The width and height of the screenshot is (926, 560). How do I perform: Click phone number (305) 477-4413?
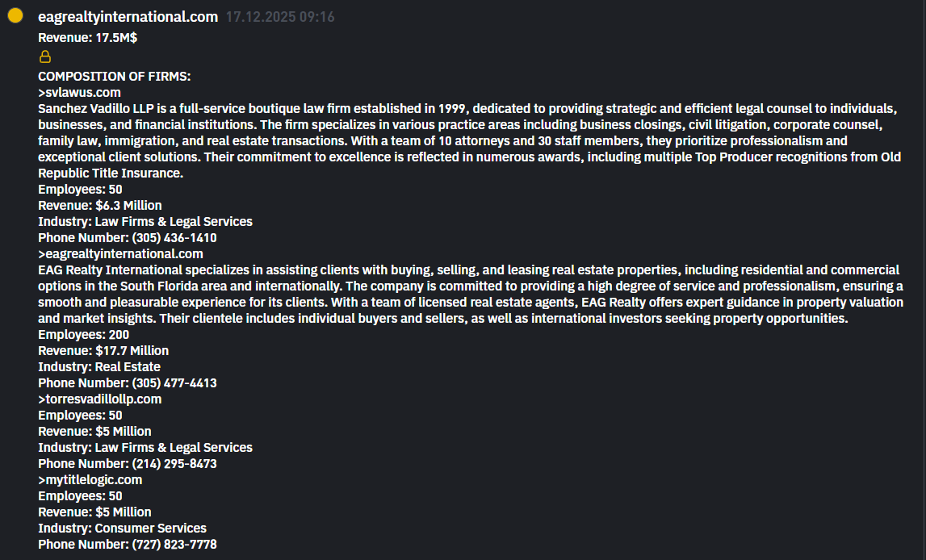(174, 383)
